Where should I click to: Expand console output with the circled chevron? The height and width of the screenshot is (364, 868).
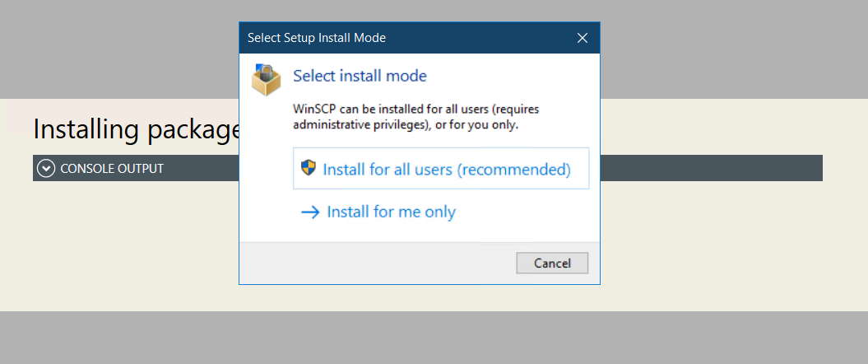pyautogui.click(x=45, y=168)
